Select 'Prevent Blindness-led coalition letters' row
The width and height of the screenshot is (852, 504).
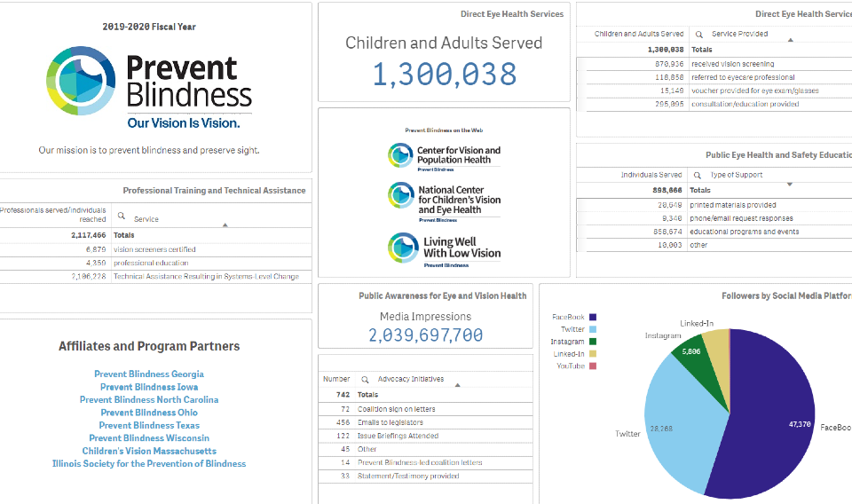pos(425,462)
